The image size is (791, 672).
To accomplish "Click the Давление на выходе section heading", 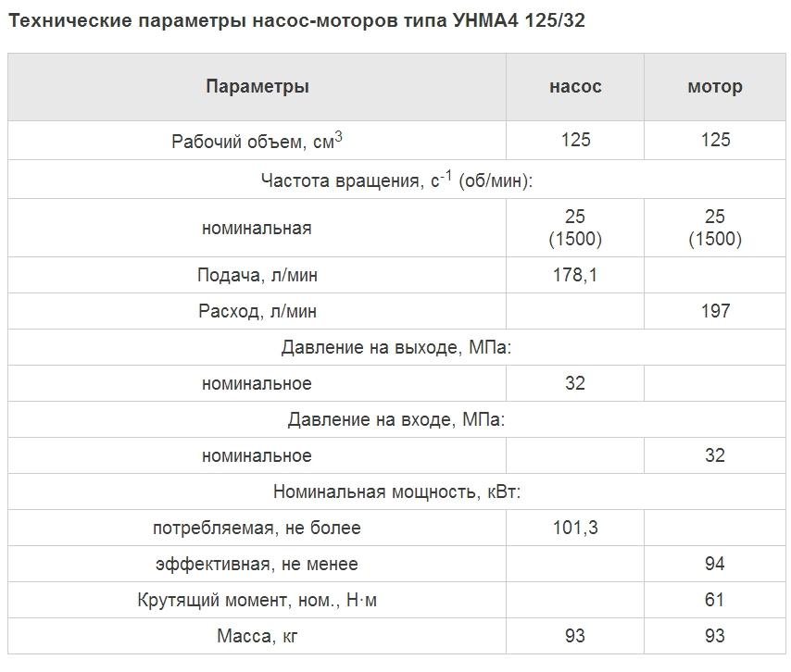I will click(396, 348).
